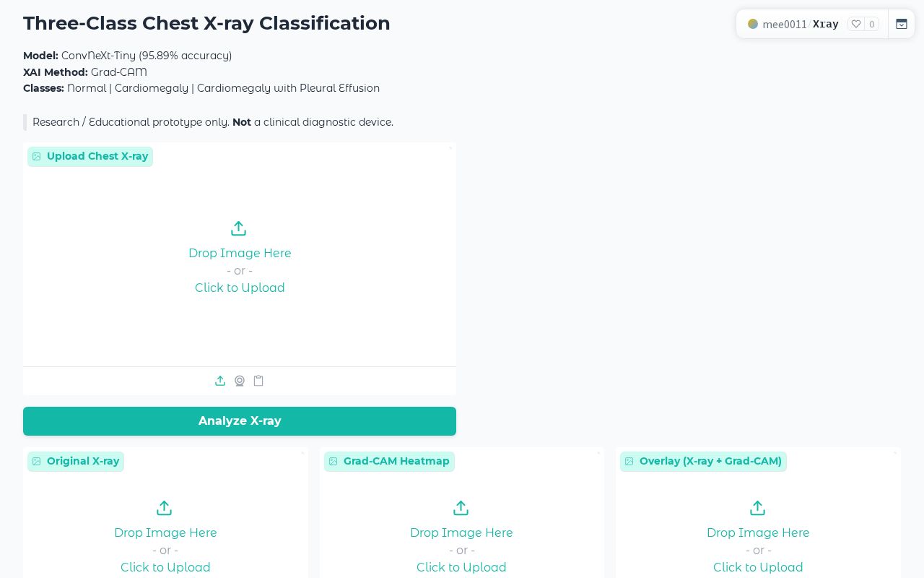Viewport: 924px width, 578px height.
Task: Collapse the Space header bar
Action: [902, 24]
